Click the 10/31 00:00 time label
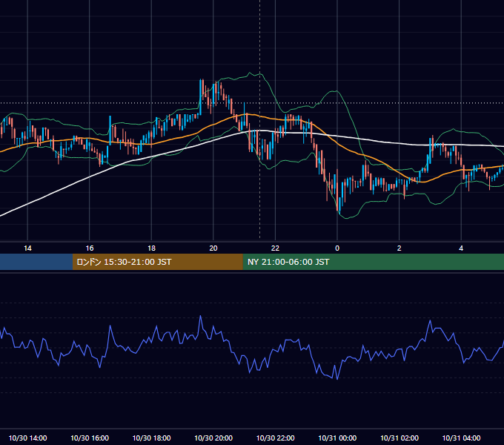 pyautogui.click(x=337, y=438)
